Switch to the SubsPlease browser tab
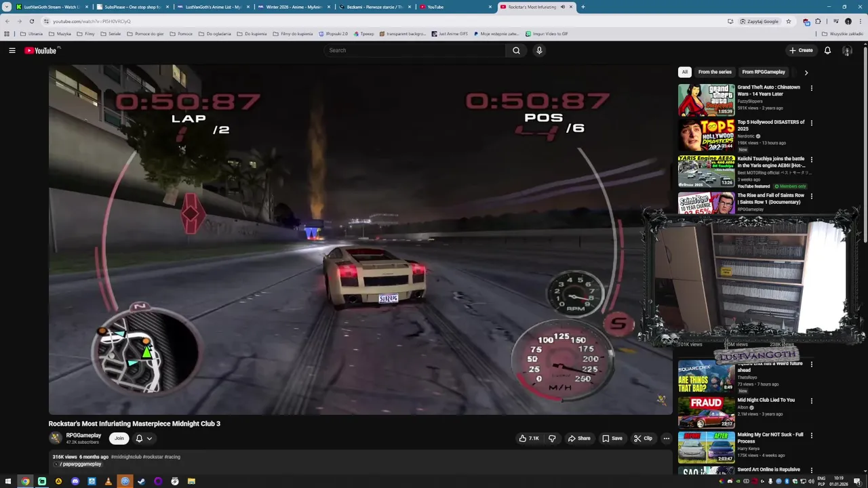Screen dimensions: 868x488 coord(132,7)
